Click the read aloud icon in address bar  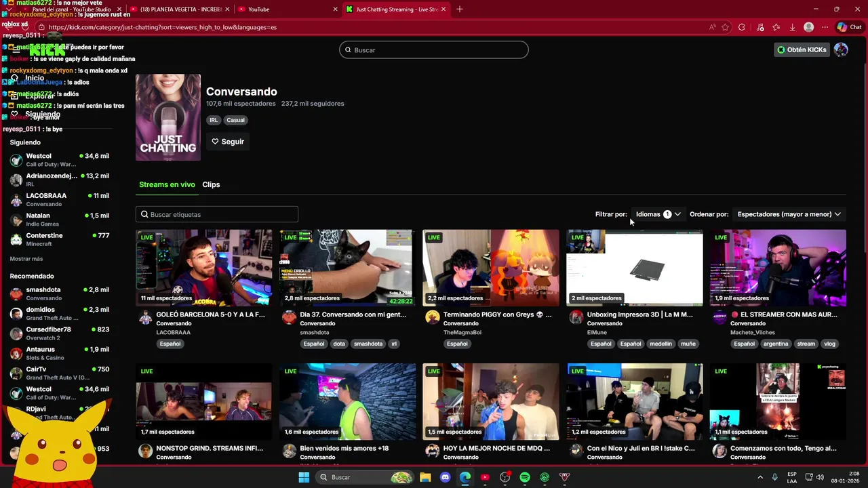click(712, 27)
